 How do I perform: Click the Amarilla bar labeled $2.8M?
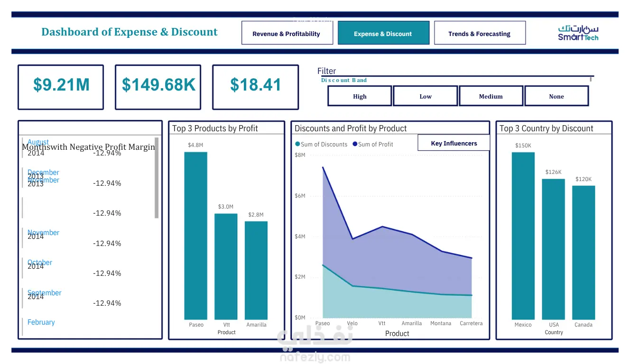pos(256,270)
